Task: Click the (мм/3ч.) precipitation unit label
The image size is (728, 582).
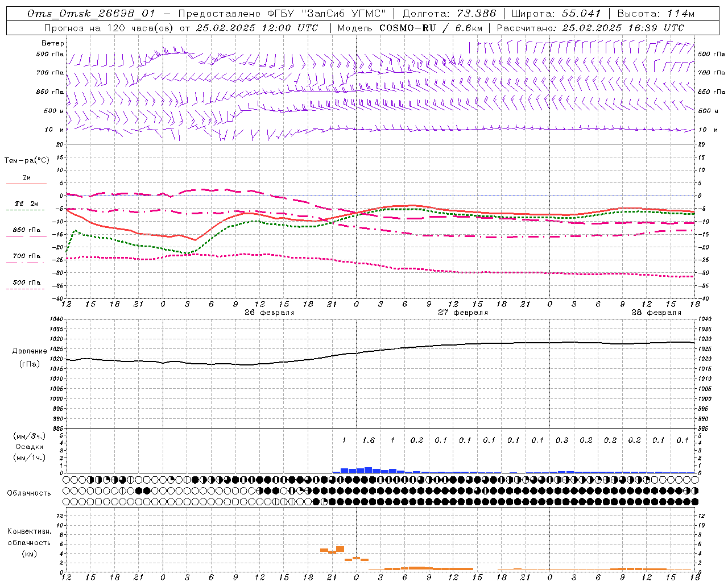Action: click(x=30, y=436)
